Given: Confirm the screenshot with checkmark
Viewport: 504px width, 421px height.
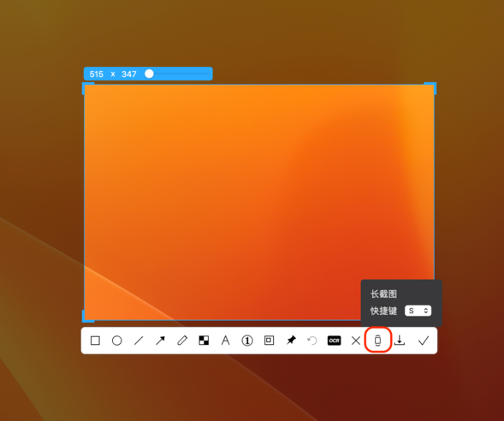Looking at the screenshot, I should click(x=424, y=341).
